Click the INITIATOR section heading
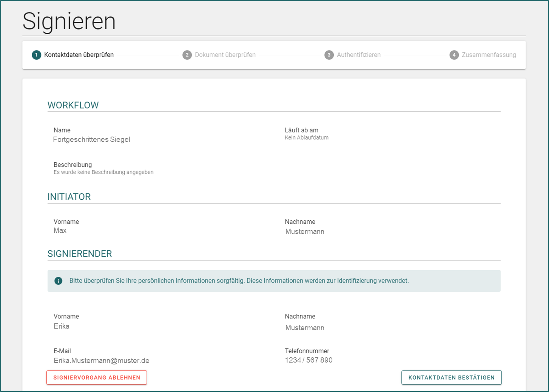The height and width of the screenshot is (392, 549). click(x=69, y=197)
